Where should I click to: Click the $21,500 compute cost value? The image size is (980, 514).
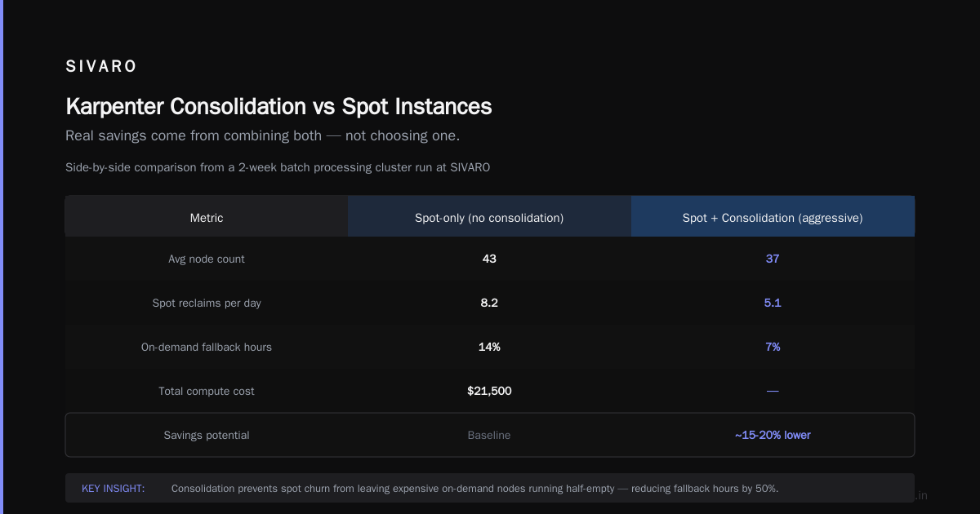[489, 391]
